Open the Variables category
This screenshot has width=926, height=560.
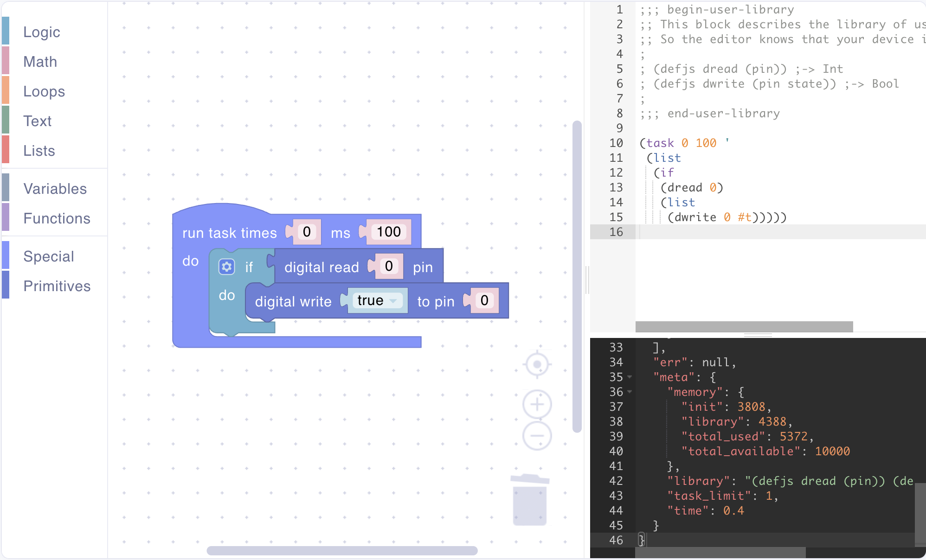coord(55,189)
